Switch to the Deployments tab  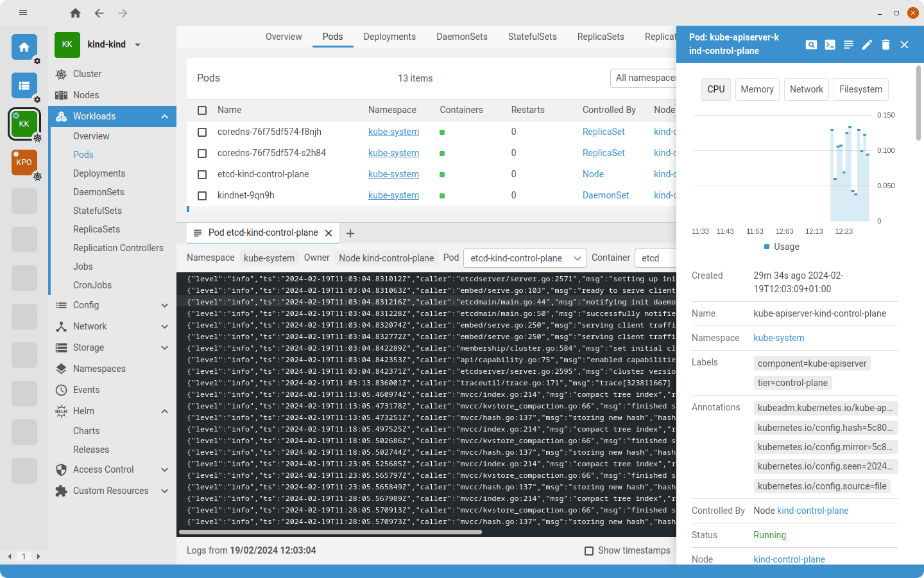(x=389, y=37)
